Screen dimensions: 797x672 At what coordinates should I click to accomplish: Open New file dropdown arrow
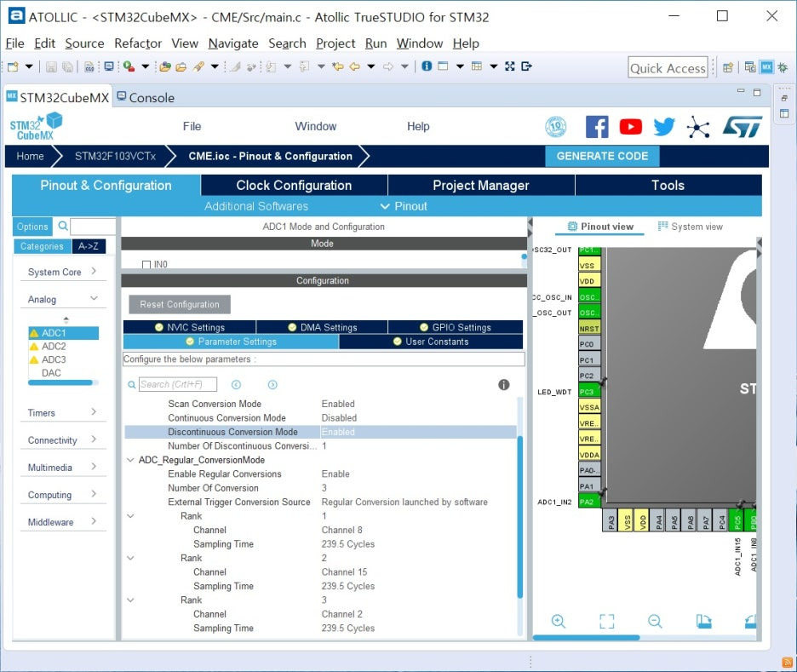pyautogui.click(x=29, y=66)
